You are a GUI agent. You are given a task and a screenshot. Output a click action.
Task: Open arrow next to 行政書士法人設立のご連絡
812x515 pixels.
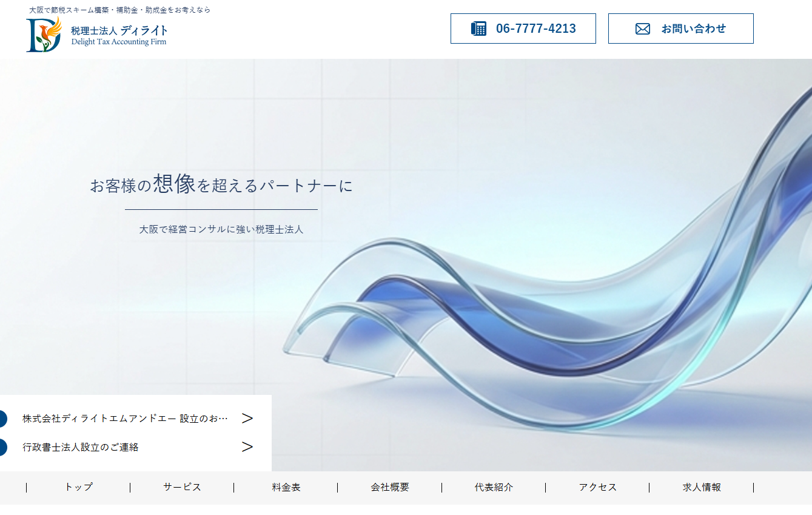pos(247,447)
